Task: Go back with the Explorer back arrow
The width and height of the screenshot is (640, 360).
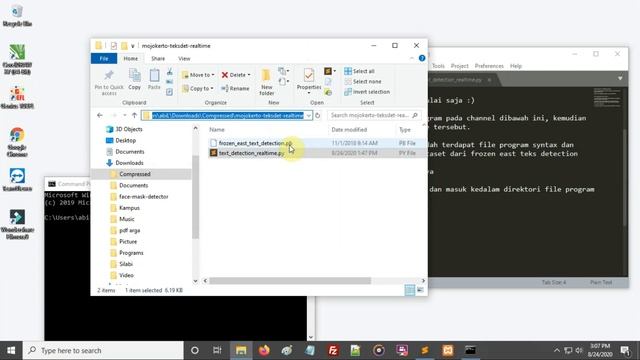Action: (100, 116)
